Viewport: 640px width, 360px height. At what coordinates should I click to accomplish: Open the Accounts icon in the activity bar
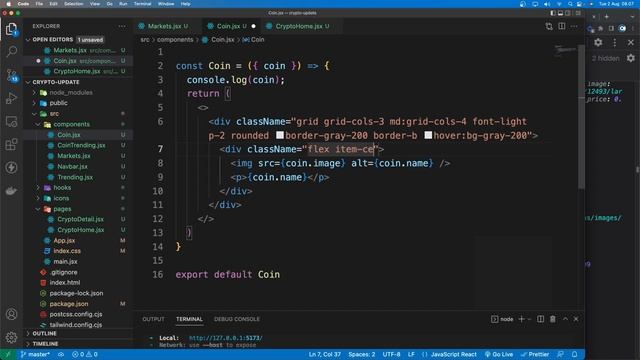pyautogui.click(x=11, y=314)
